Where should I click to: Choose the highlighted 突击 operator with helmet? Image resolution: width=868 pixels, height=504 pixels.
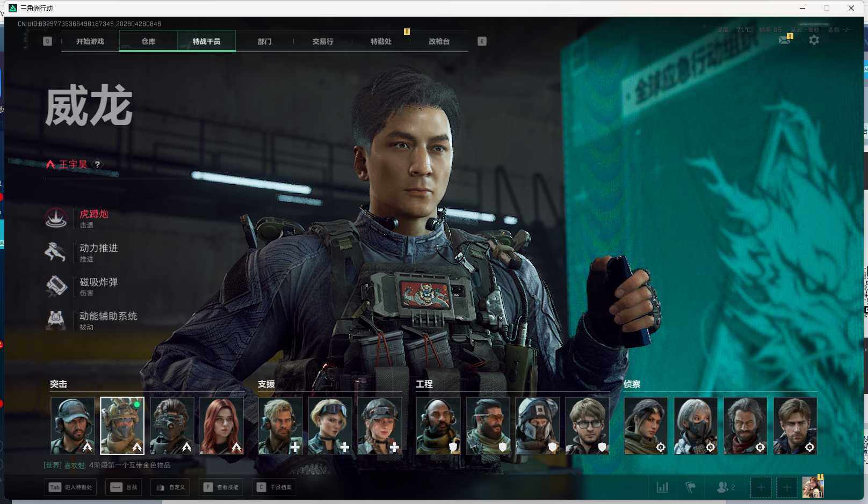click(122, 426)
